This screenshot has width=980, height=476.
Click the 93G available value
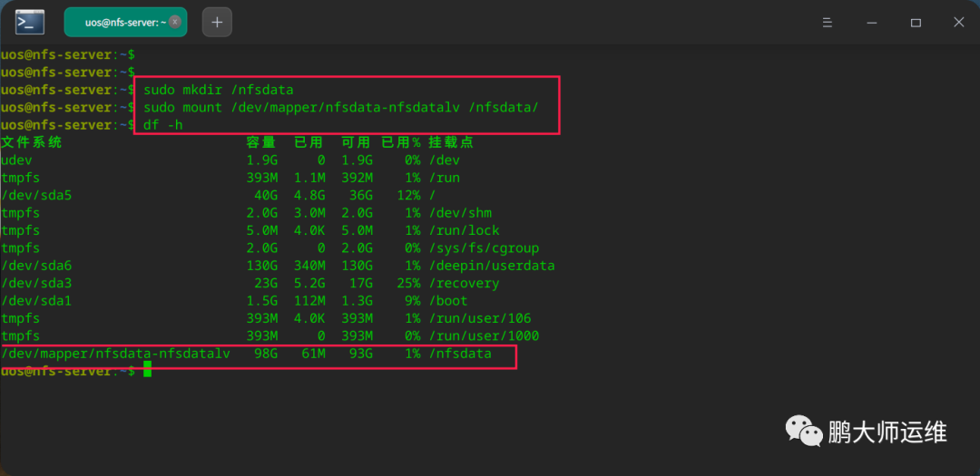(360, 355)
